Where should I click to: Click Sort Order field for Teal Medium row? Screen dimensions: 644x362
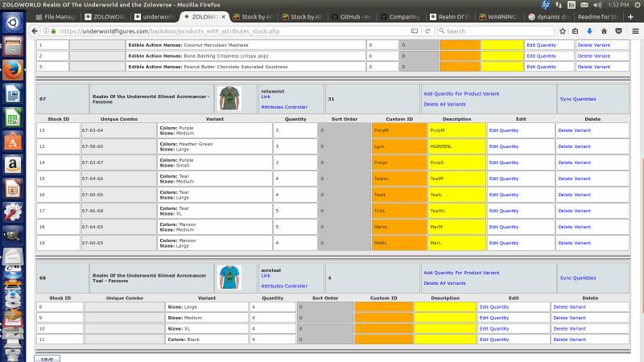[345, 179]
